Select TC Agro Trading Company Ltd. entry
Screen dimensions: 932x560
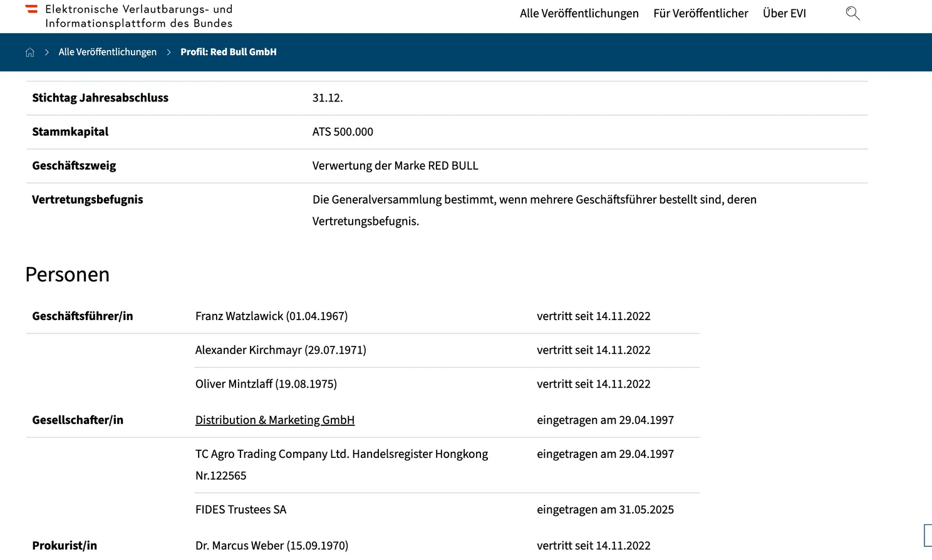pyautogui.click(x=342, y=465)
